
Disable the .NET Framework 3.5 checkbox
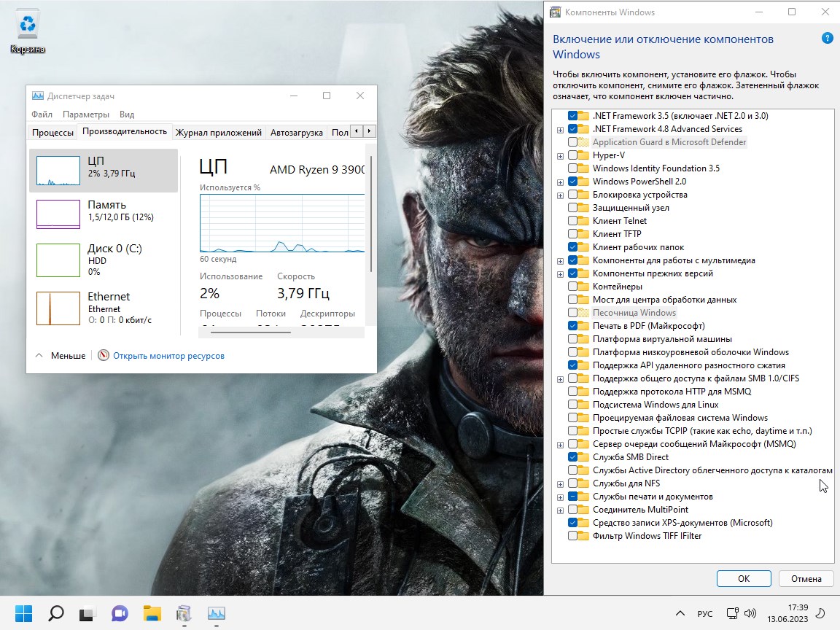pyautogui.click(x=572, y=115)
